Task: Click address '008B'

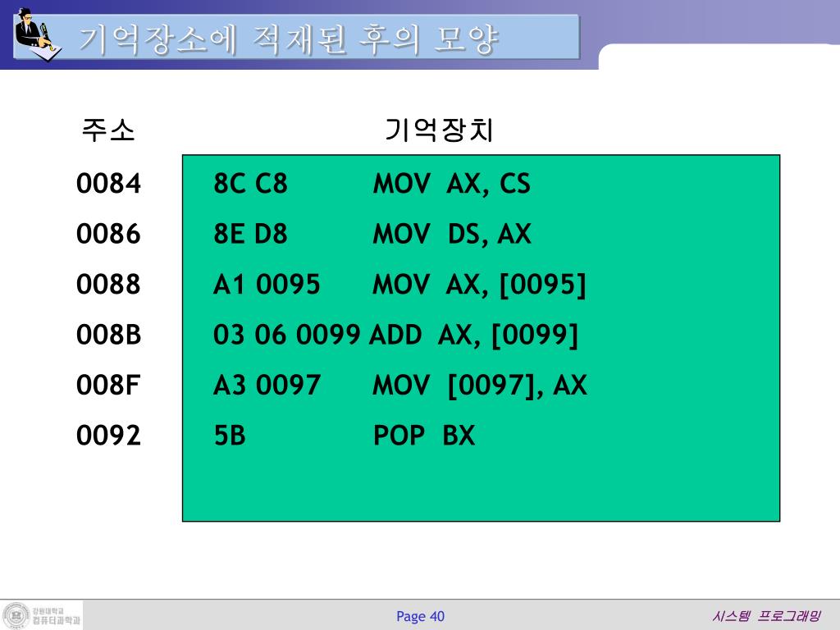Action: pos(108,335)
